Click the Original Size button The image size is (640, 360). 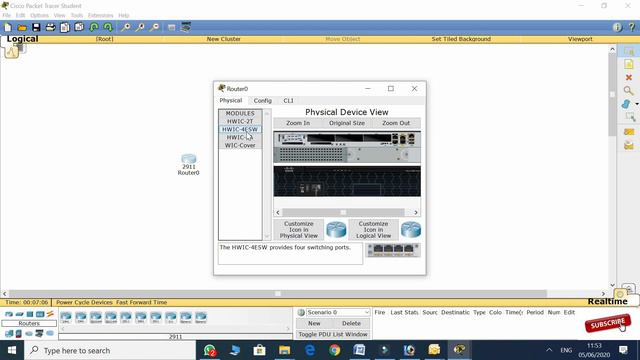click(347, 123)
